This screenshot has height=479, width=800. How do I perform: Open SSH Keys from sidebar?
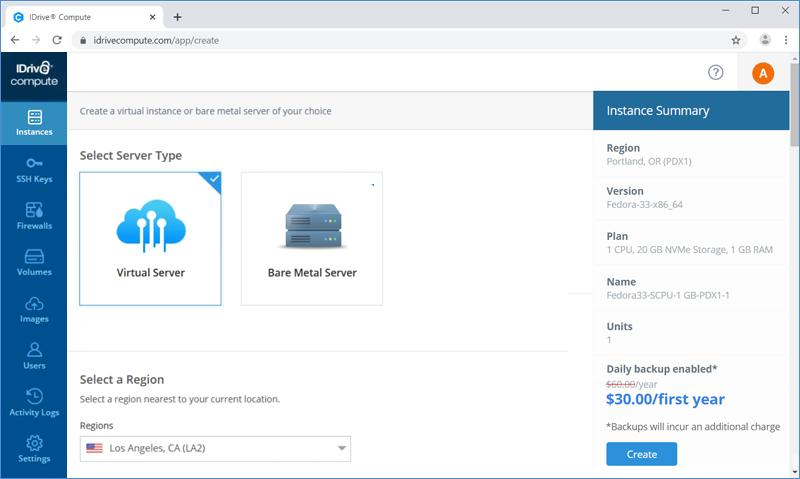point(34,170)
